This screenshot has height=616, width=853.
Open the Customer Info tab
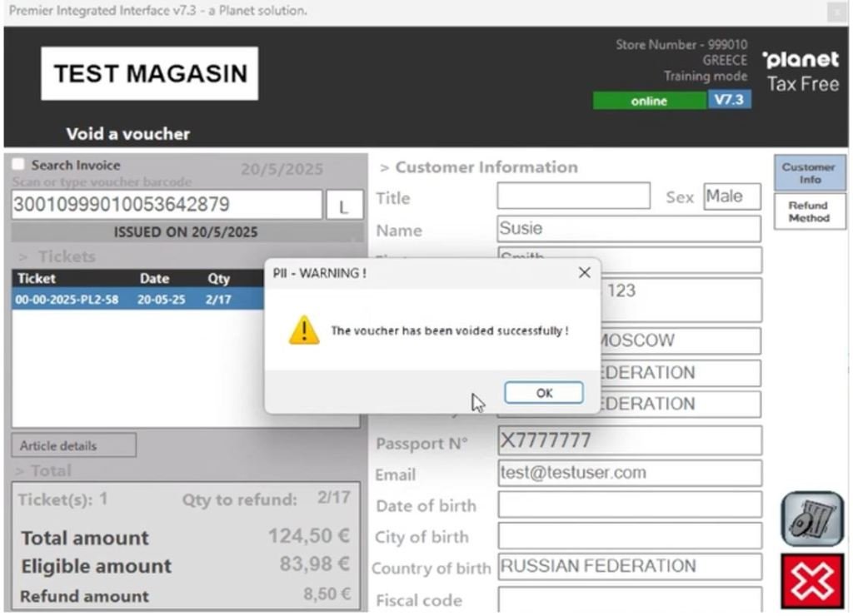click(x=808, y=173)
